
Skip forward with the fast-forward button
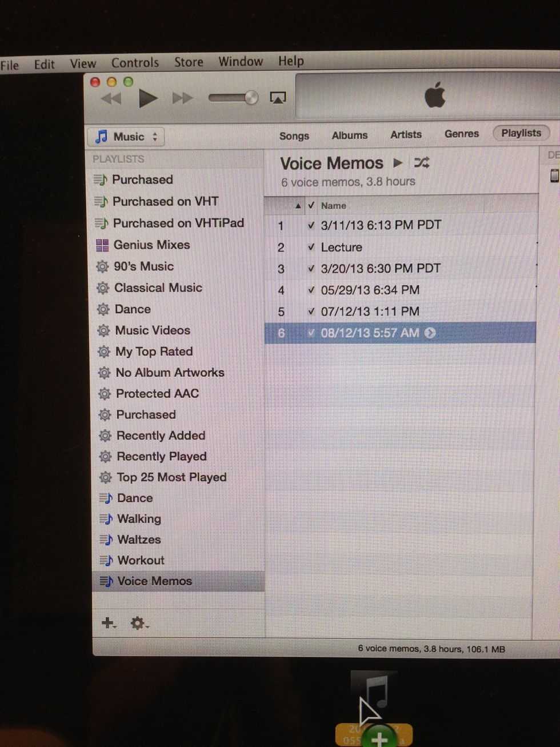pos(182,98)
